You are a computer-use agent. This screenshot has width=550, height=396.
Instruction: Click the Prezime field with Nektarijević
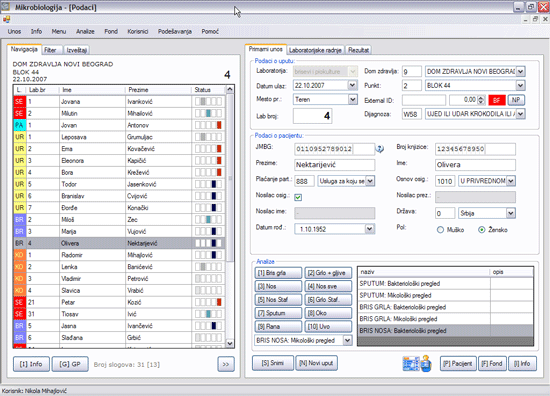tap(334, 165)
